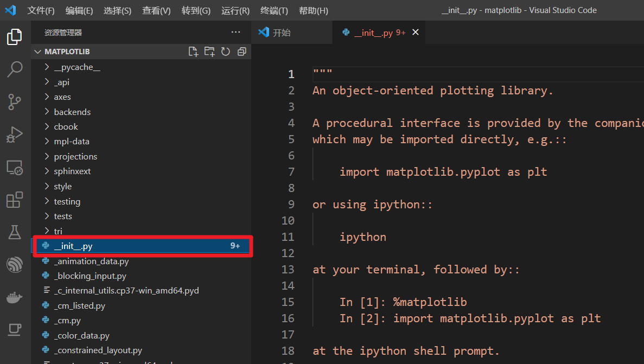The width and height of the screenshot is (644, 364).
Task: Click line number 1 in editor gutter
Action: 291,74
